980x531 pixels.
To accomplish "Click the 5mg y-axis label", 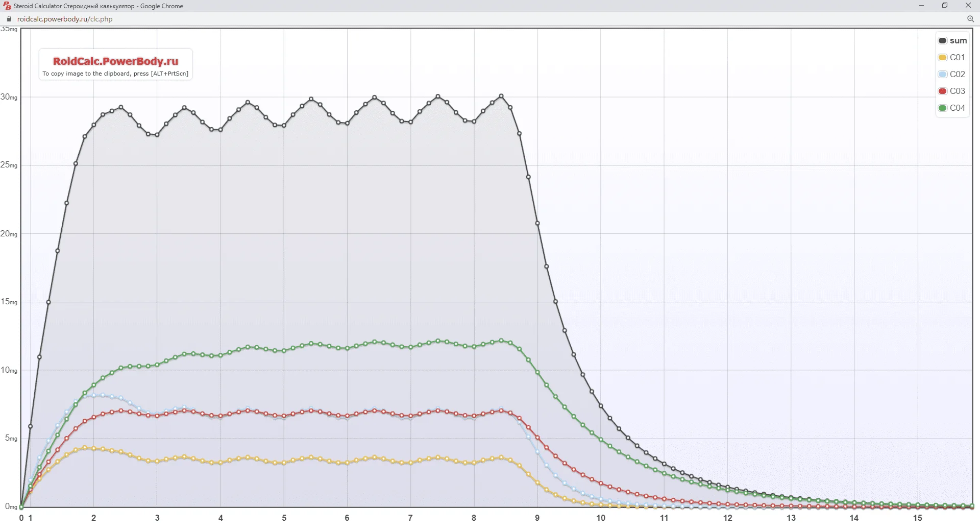I will coord(11,438).
